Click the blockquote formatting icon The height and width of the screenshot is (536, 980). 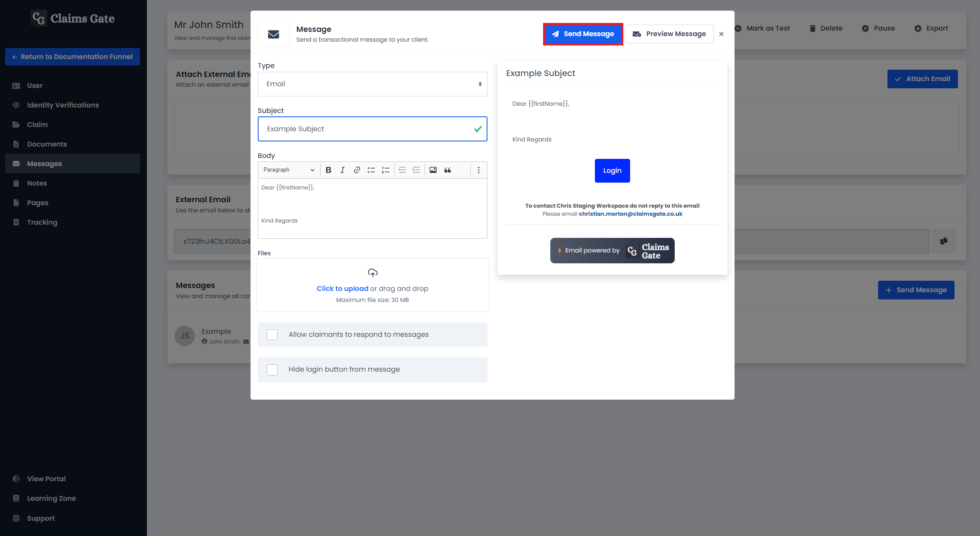coord(447,170)
